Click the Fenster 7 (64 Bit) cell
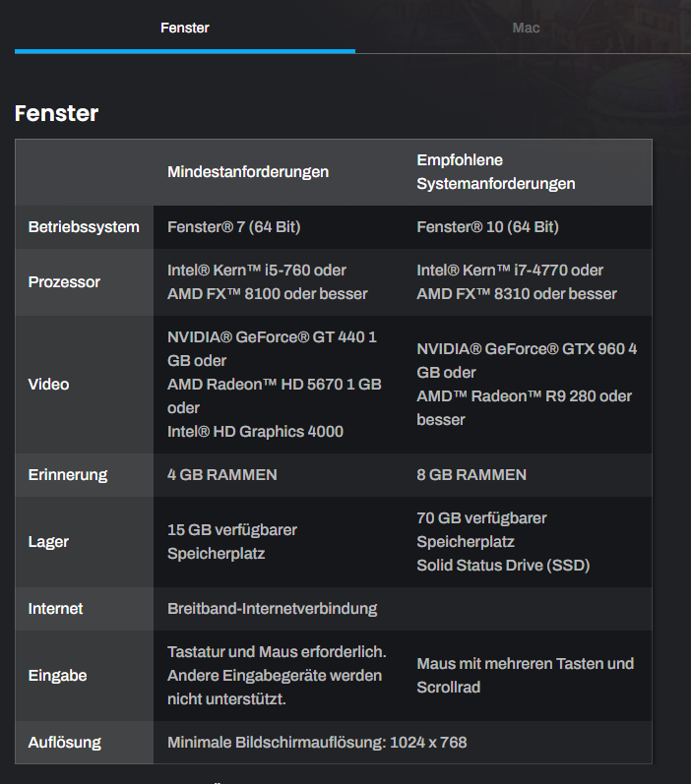This screenshot has height=784, width=691. [234, 227]
